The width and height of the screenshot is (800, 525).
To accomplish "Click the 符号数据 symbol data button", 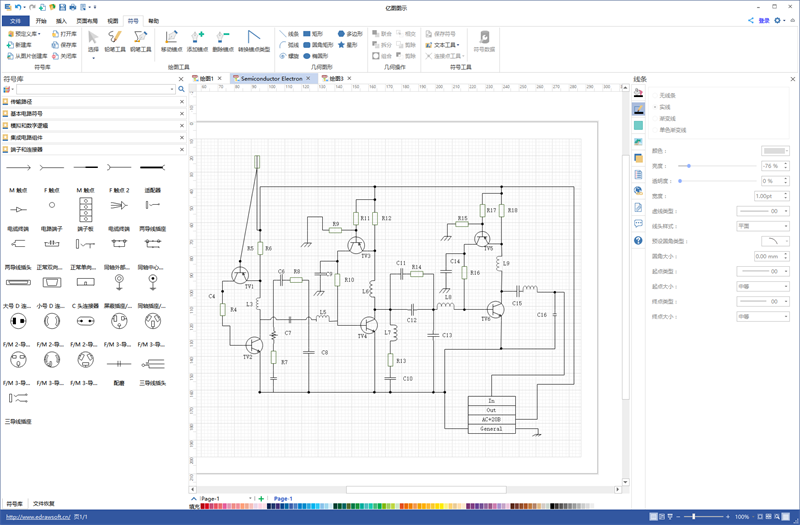I will click(x=484, y=41).
